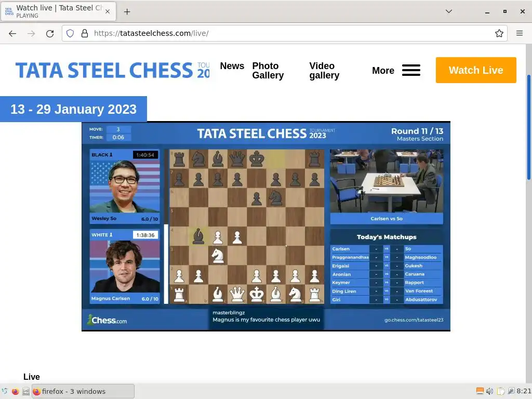Viewport: 532px width, 399px height.
Task: Click the Wesley So player card
Action: point(125,187)
